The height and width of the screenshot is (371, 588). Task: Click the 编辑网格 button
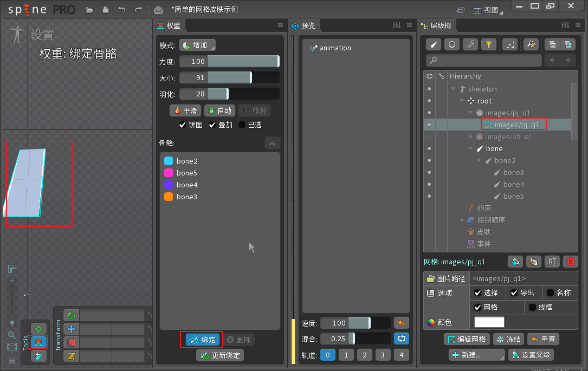click(467, 339)
